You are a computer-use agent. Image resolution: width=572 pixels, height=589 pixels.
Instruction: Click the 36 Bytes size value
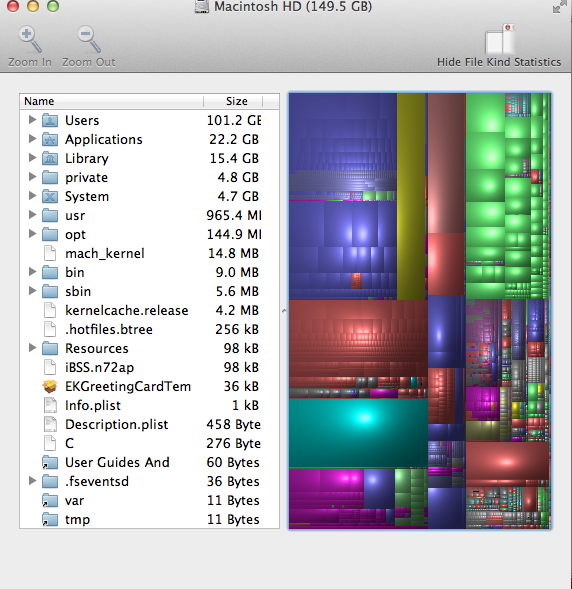point(233,481)
